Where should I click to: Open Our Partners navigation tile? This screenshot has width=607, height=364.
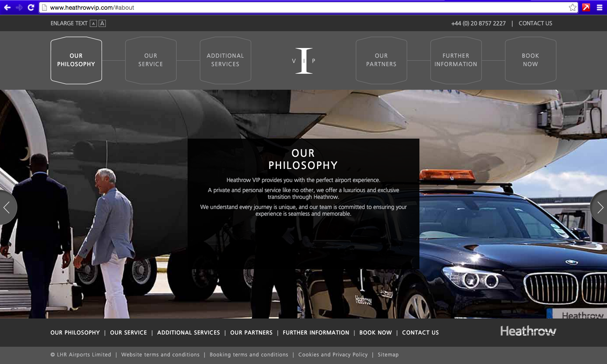pos(381,60)
